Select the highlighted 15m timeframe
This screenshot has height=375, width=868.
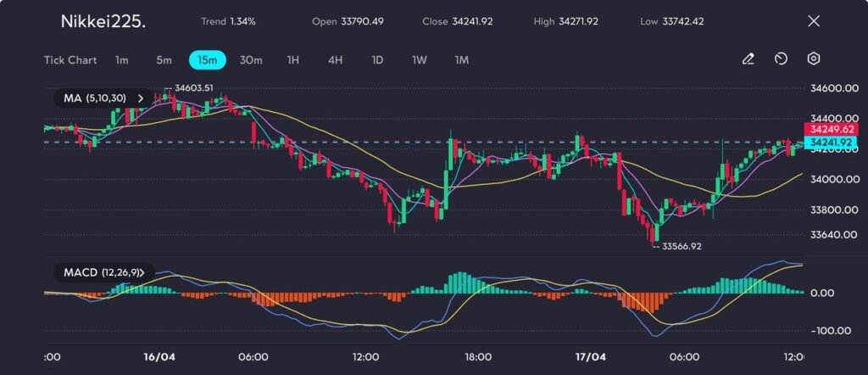coord(206,60)
